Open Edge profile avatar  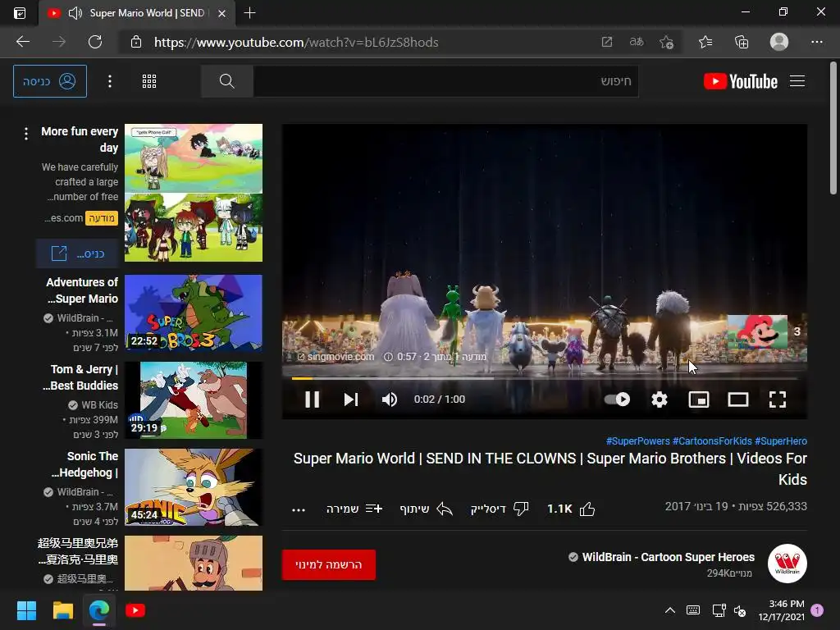pos(779,42)
